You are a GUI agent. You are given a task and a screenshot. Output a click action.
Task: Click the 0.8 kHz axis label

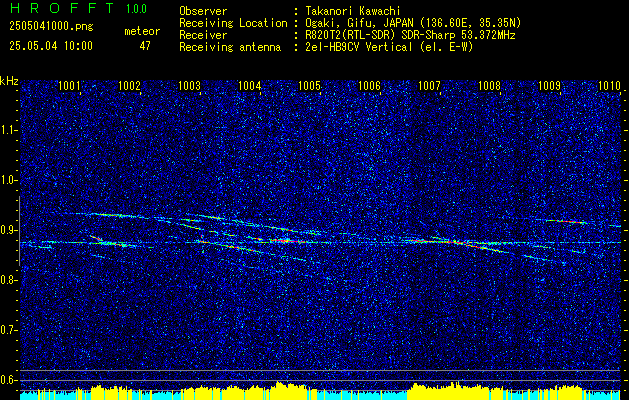pyautogui.click(x=9, y=280)
